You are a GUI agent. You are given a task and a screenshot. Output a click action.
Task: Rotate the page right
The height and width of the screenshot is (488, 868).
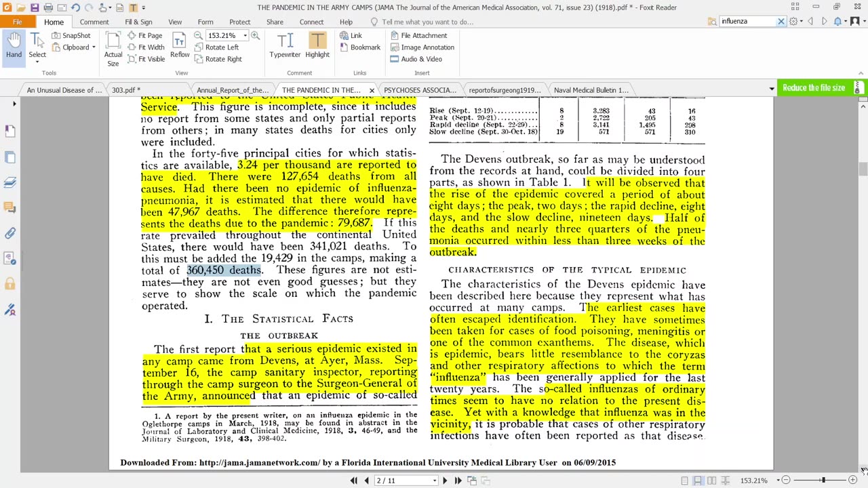coord(218,59)
